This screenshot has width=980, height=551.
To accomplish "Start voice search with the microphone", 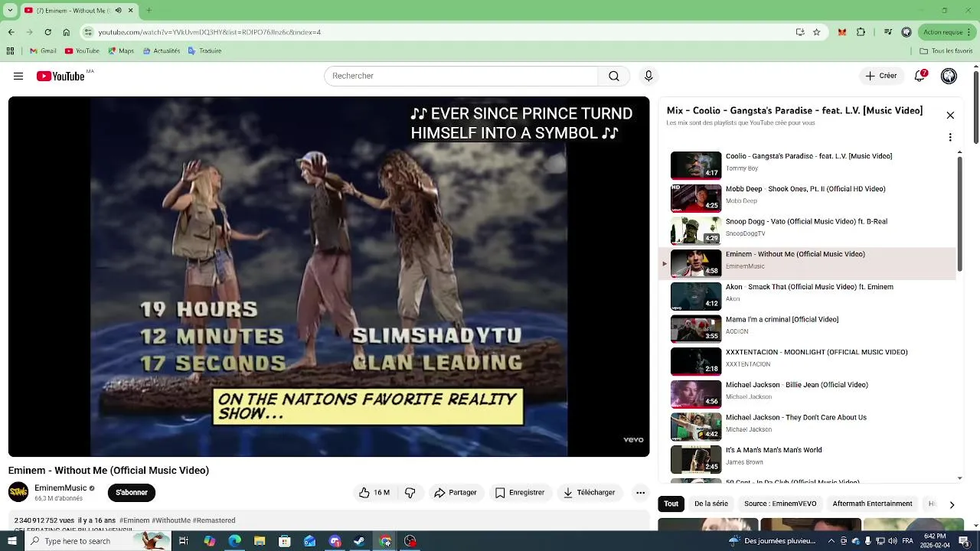I will 648,76.
